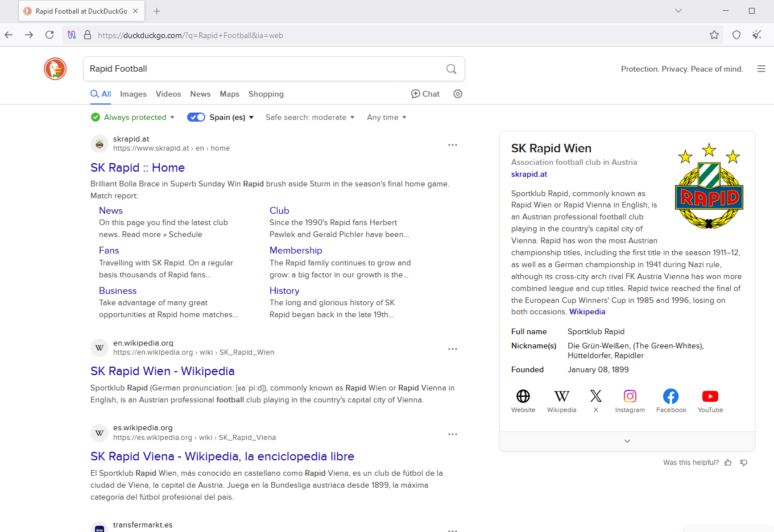Image resolution: width=774 pixels, height=532 pixels.
Task: Open more options for es.wikipedia.org result
Action: [x=453, y=434]
